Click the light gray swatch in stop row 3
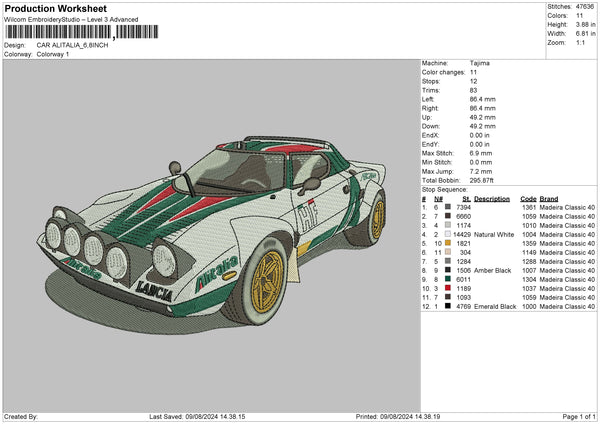 coord(448,225)
